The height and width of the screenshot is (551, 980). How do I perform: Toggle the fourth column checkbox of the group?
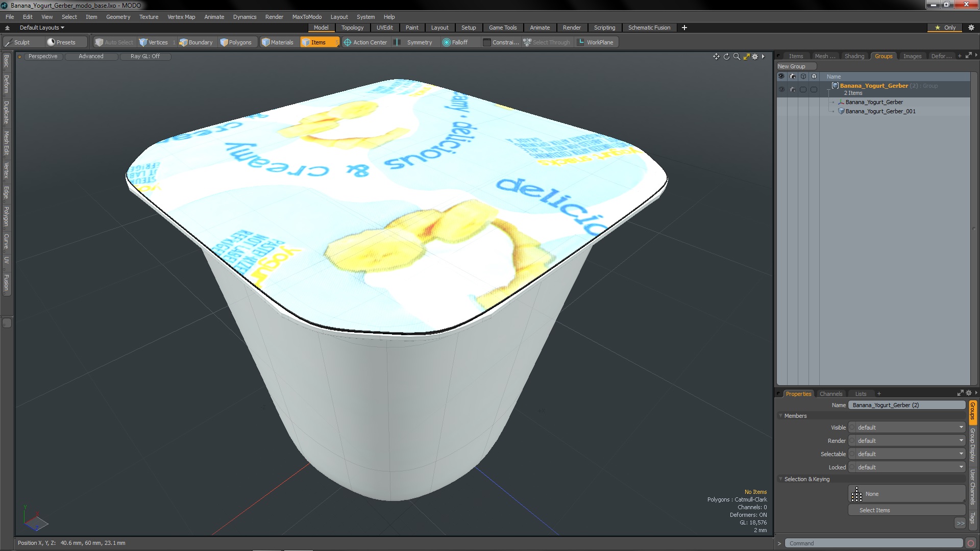[814, 89]
